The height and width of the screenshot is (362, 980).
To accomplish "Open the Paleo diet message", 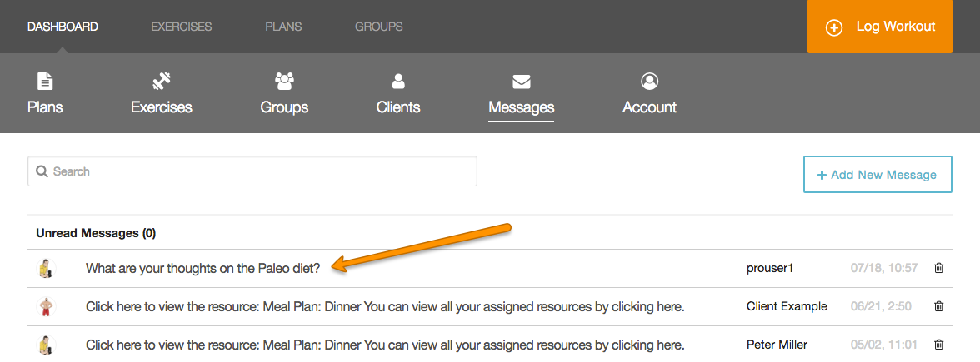I will 203,268.
